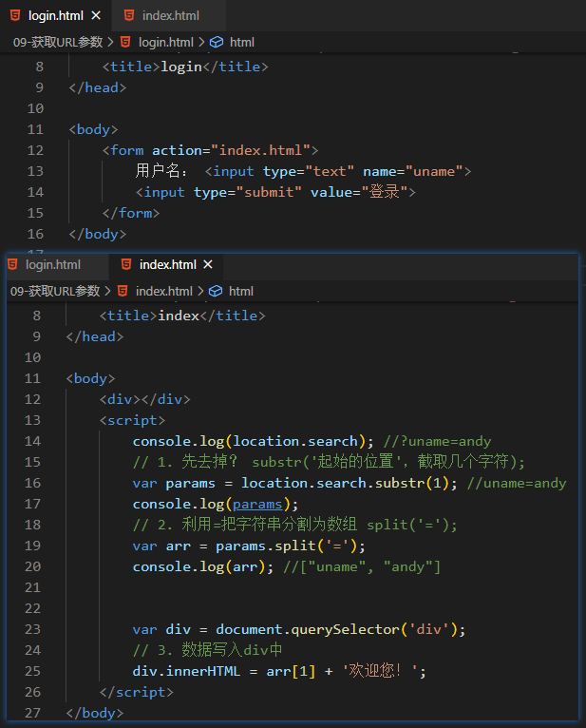Click the '欢迎您！' string literal

(381, 671)
